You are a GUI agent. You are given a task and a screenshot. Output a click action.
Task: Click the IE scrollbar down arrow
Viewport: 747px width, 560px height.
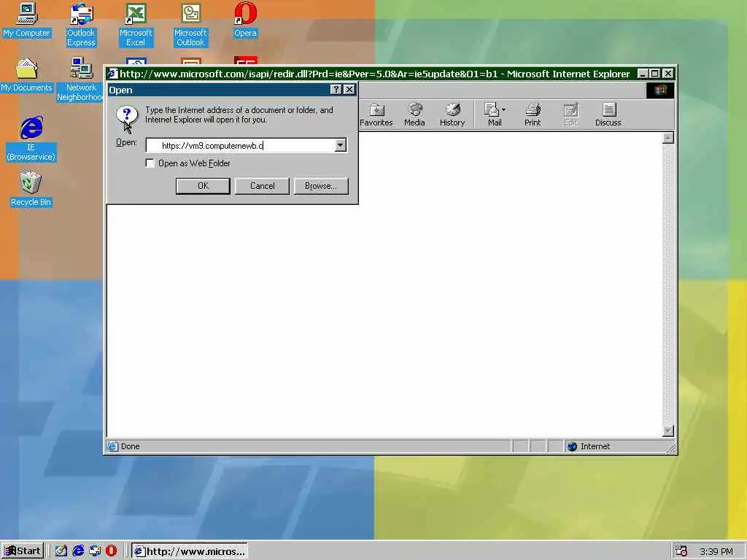(x=668, y=431)
